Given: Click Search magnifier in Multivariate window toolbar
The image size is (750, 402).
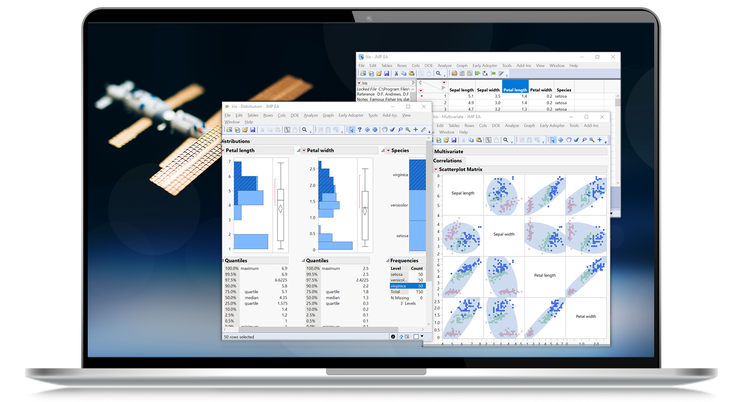Looking at the screenshot, I should pos(506,140).
